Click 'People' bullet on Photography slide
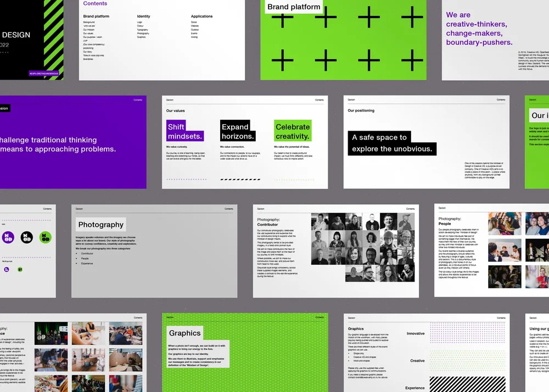549x392 pixels. point(85,258)
